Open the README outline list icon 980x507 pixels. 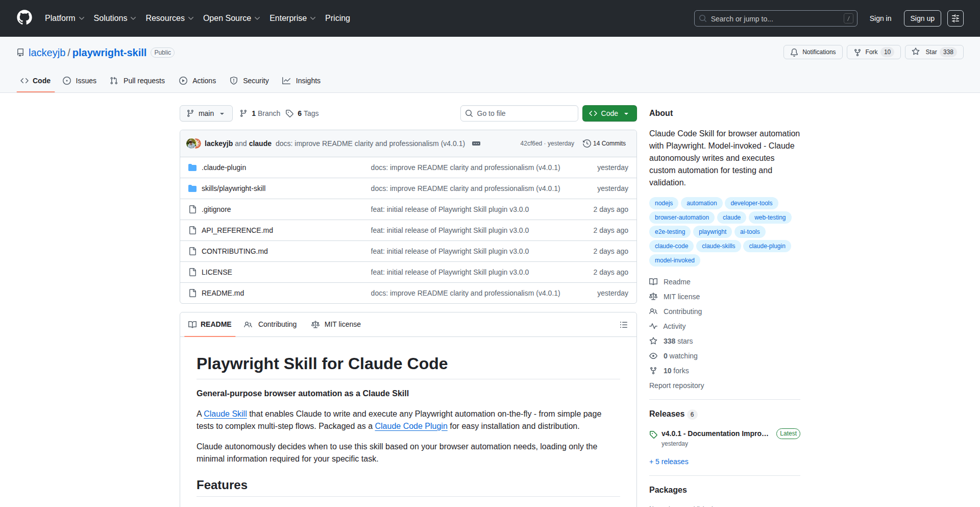623,325
